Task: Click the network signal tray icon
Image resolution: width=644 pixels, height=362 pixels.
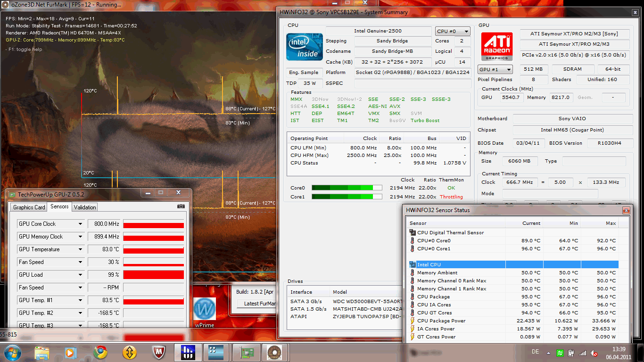Action: click(583, 353)
